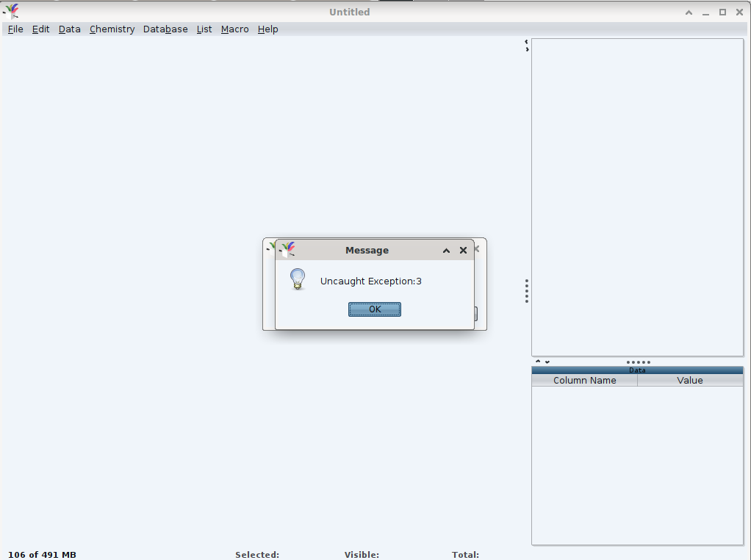Viewport: 751px width, 560px height.
Task: Open the Edit menu
Action: coord(40,29)
